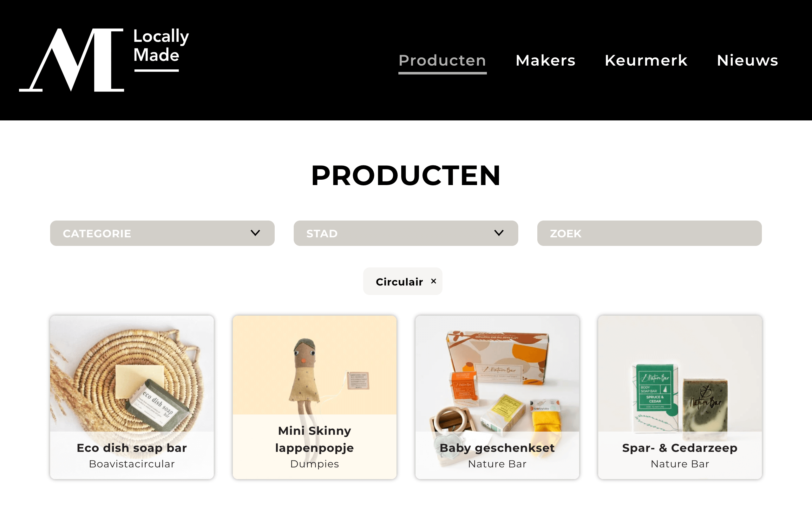Screen dimensions: 812x507
Task: Open the Baby geschenkset product photo
Action: 497,373
